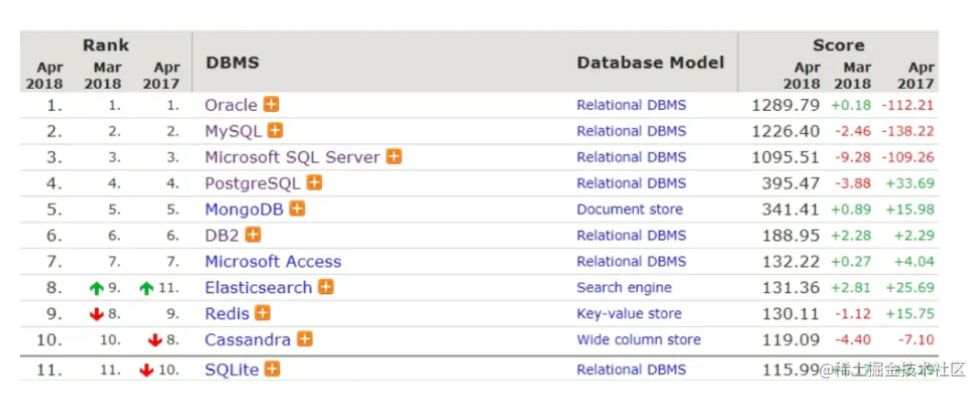The height and width of the screenshot is (393, 980).
Task: Open the plus icon next to PostgreSQL
Action: pyautogui.click(x=315, y=182)
